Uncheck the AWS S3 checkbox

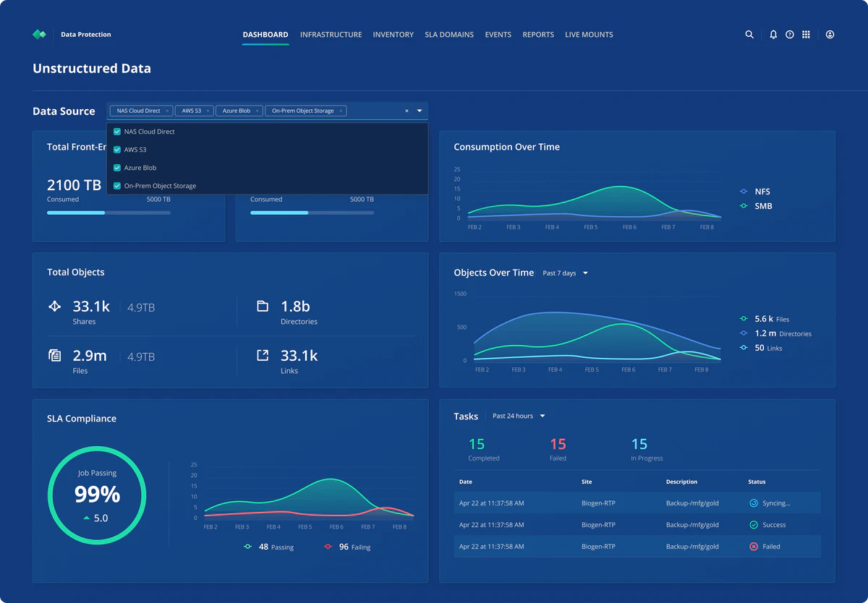pyautogui.click(x=117, y=150)
